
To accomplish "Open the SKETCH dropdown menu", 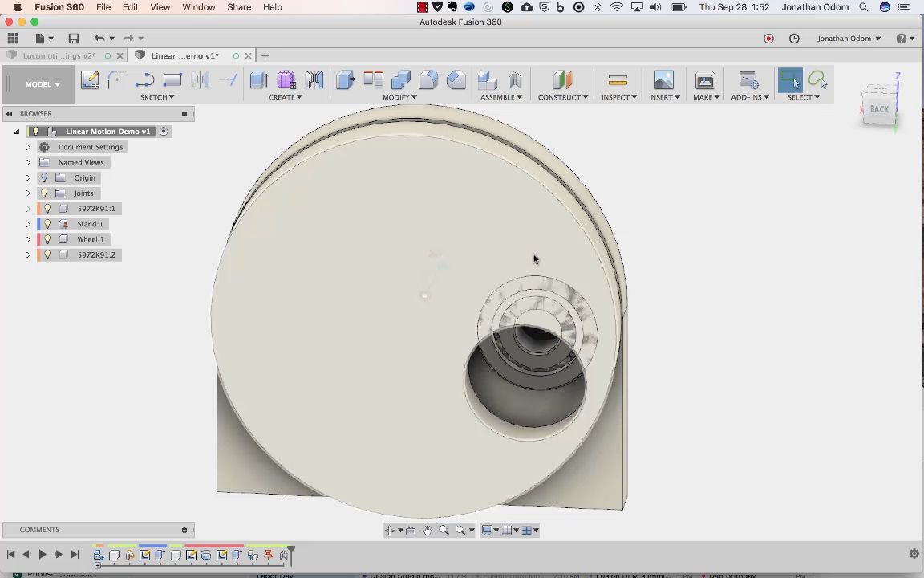I will 157,97.
